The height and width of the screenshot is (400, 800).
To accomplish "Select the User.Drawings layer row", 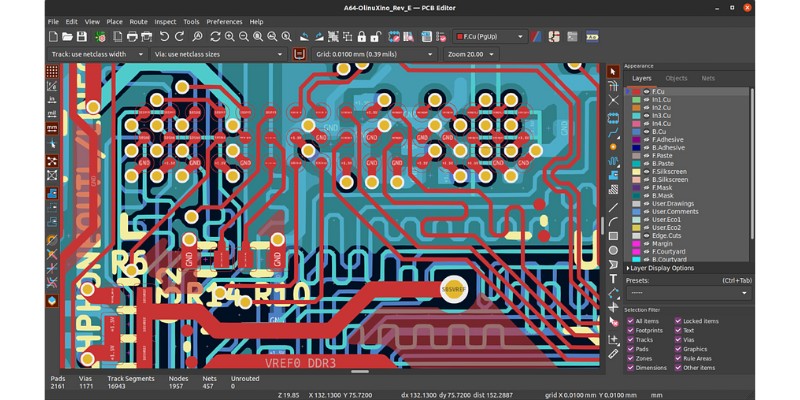I will tap(687, 204).
